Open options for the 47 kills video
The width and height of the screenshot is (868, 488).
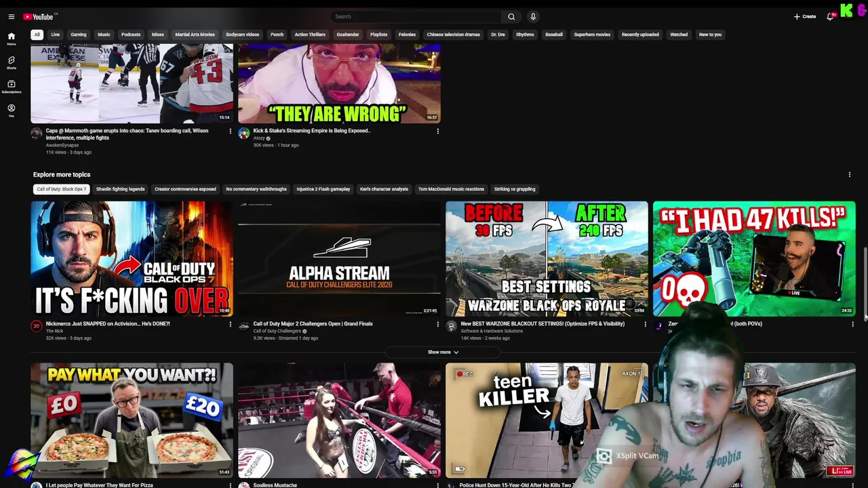[852, 325]
